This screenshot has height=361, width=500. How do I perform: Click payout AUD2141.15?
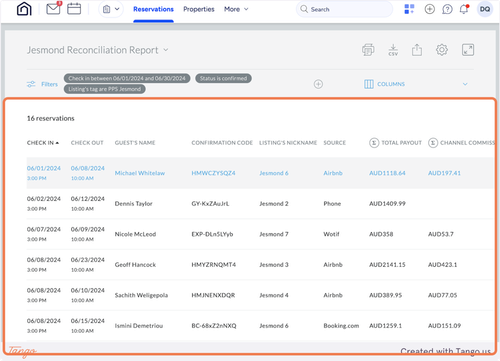(x=387, y=265)
